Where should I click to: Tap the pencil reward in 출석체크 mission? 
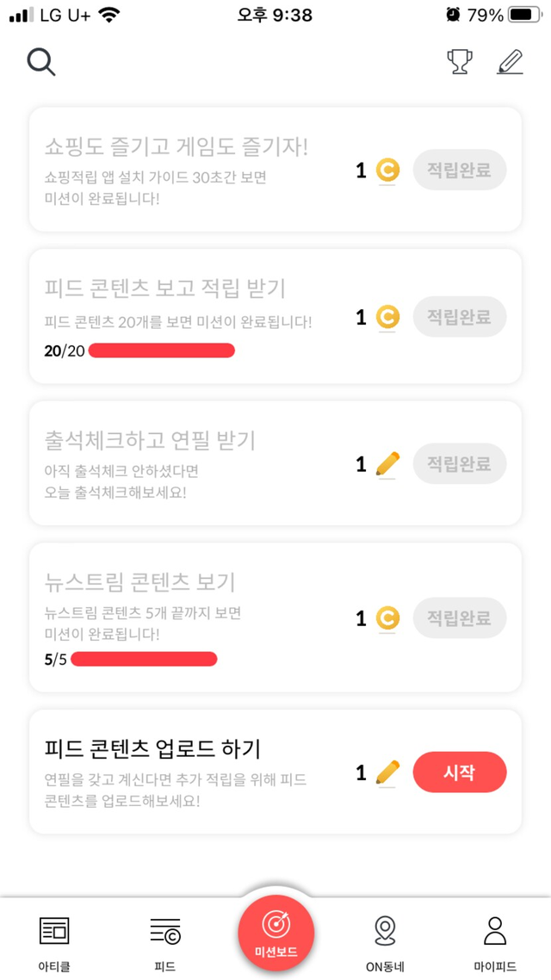click(x=388, y=465)
